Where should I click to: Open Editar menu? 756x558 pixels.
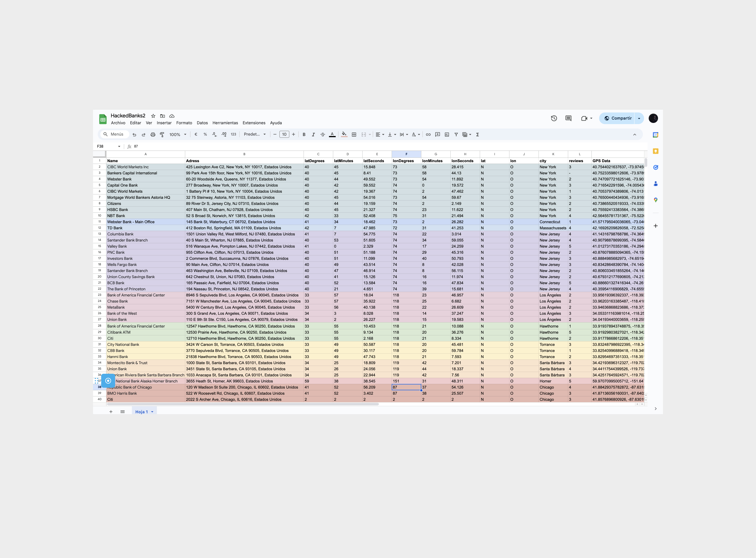pyautogui.click(x=135, y=123)
